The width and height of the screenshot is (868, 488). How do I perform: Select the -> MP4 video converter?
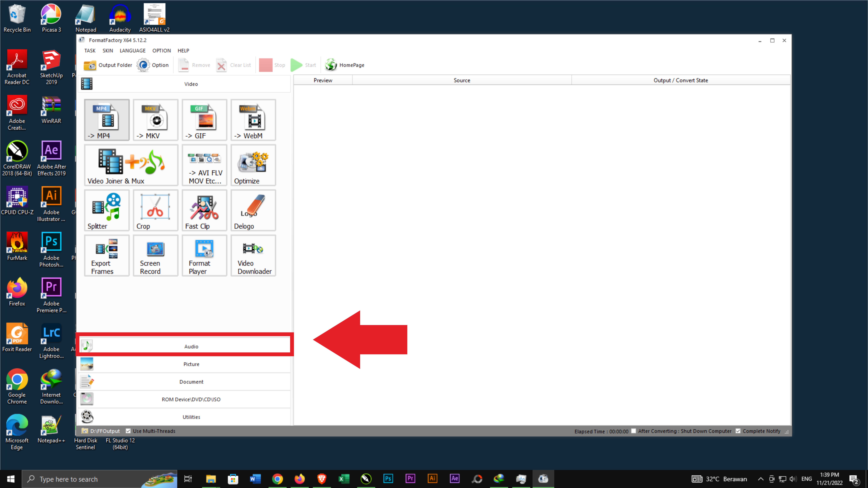tap(106, 120)
